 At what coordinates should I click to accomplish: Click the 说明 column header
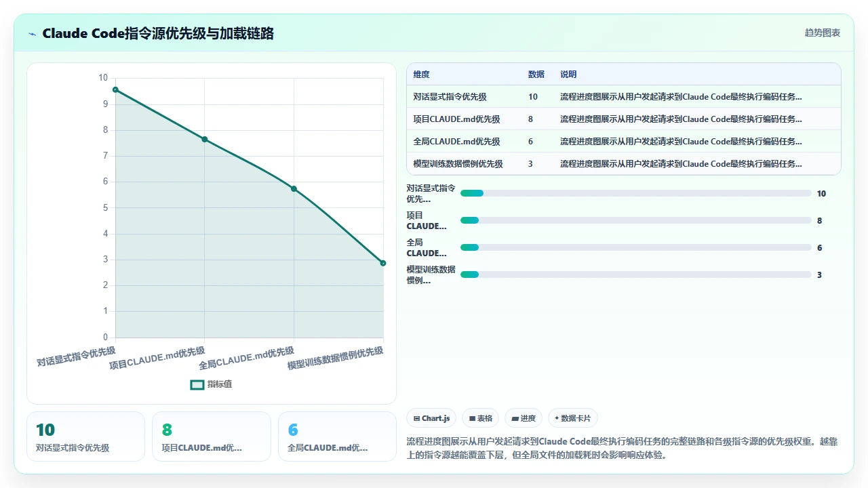tap(568, 75)
